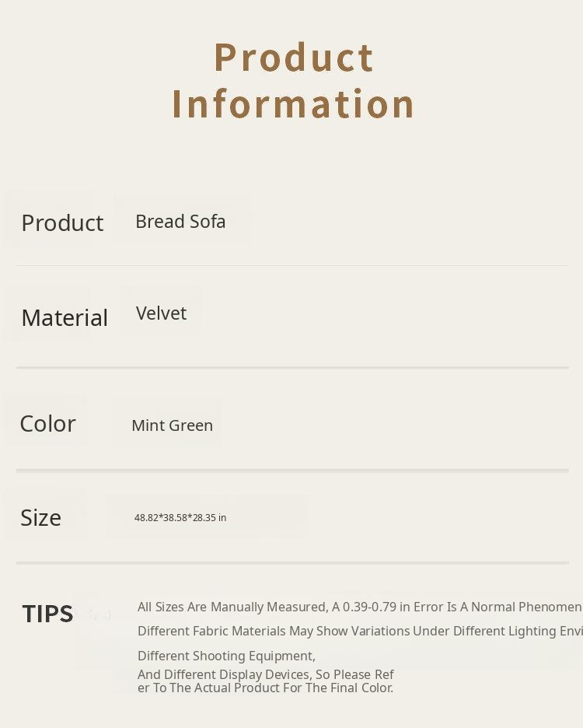Viewport: 583px width, 728px height.
Task: Click the tip about manually measured sizes
Action: pyautogui.click(x=359, y=607)
